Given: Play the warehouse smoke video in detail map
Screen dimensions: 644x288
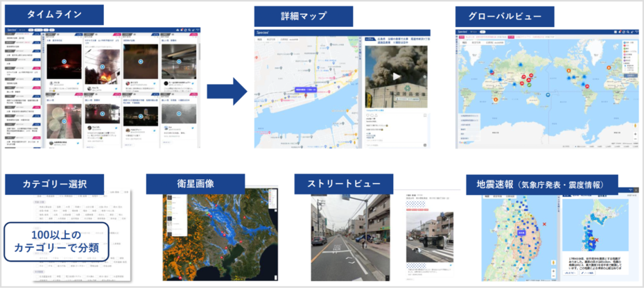Looking at the screenshot, I should 396,76.
